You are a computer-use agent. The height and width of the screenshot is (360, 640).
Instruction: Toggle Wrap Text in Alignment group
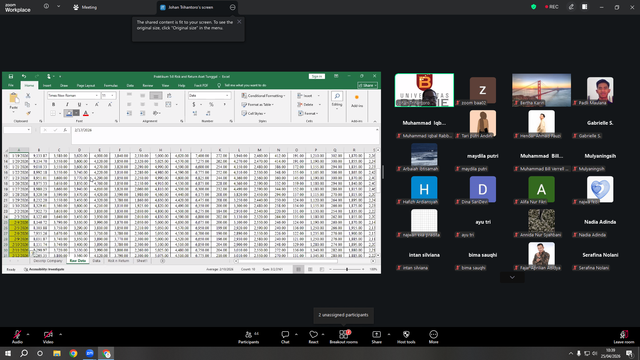169,96
